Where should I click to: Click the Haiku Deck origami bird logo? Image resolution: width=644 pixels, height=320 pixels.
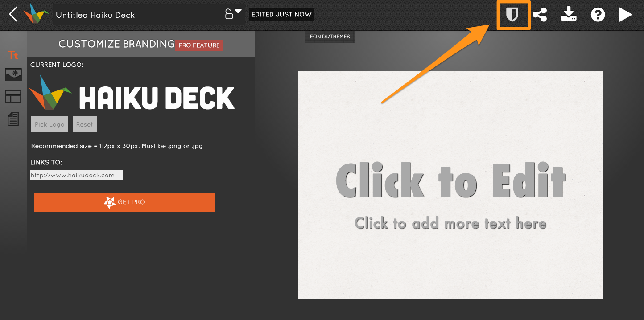36,13
